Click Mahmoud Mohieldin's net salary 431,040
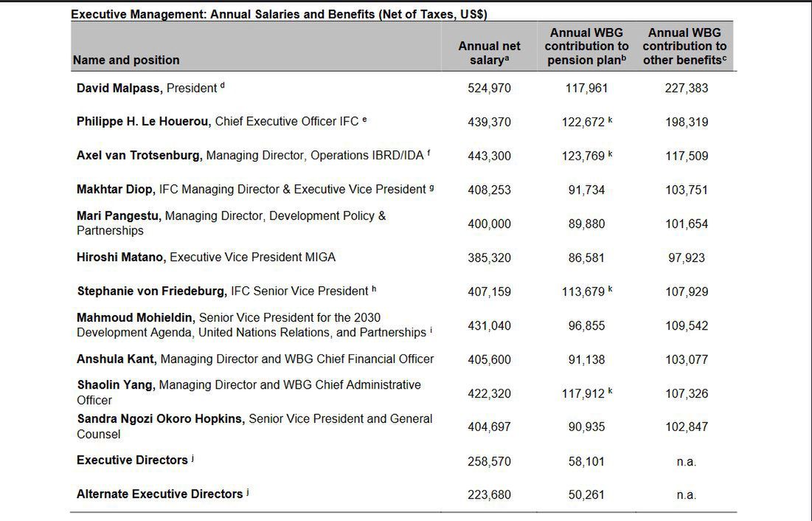812x521 pixels. (489, 326)
